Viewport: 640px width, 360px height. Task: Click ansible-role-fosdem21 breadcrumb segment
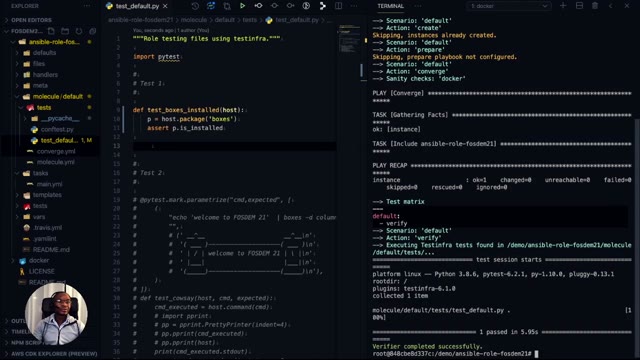(141, 20)
